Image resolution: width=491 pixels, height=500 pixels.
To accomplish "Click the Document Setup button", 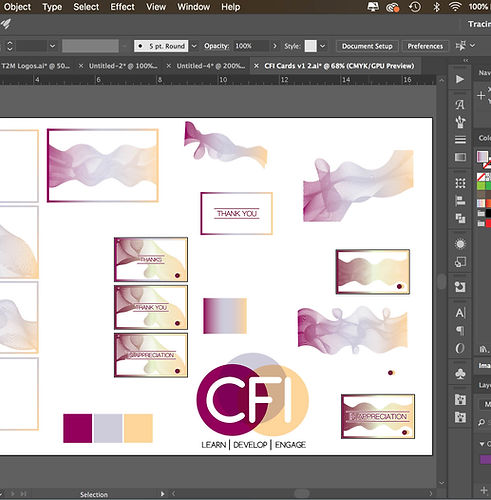I will (367, 46).
